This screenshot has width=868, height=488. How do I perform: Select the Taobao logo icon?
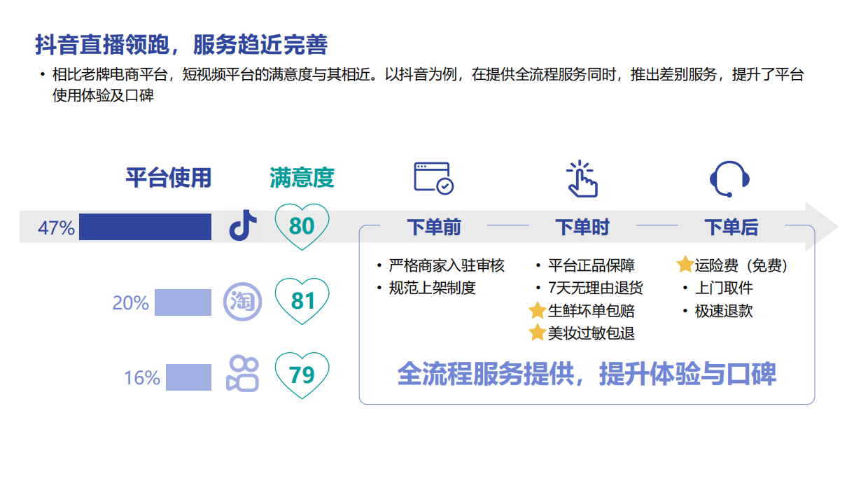click(x=241, y=301)
